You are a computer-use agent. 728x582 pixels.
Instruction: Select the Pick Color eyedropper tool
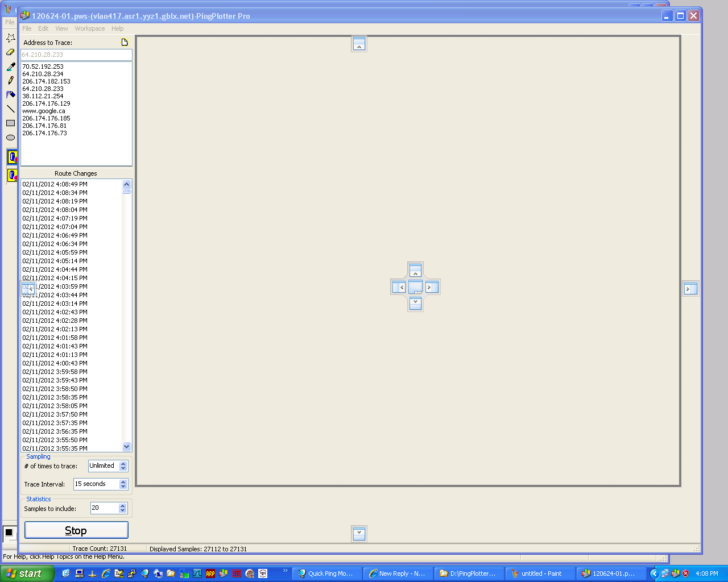coord(10,66)
